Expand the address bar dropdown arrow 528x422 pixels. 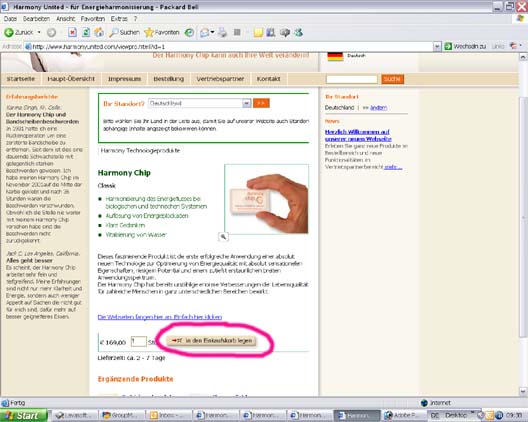pyautogui.click(x=437, y=46)
